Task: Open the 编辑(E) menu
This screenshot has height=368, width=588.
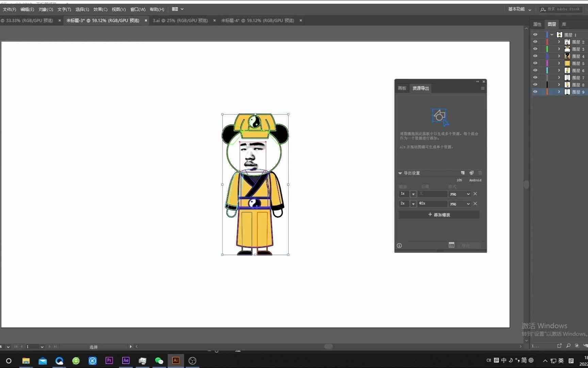Action: click(27, 9)
